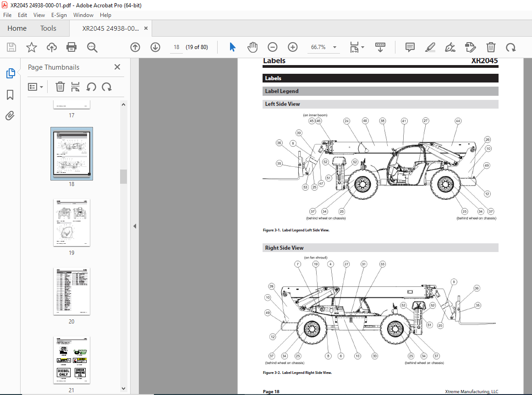Viewport: 532px width, 395px height.
Task: Go to the previous page
Action: (135, 47)
